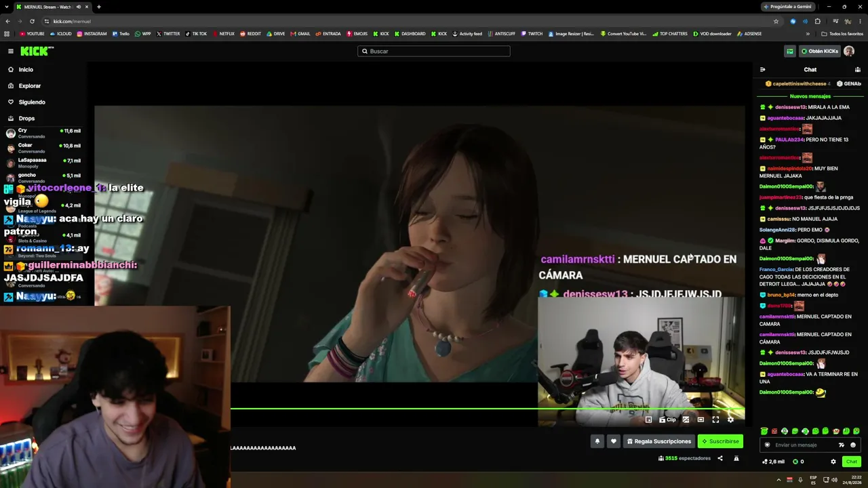Go to Inicio in the sidebar
This screenshot has height=488, width=868.
[26, 69]
